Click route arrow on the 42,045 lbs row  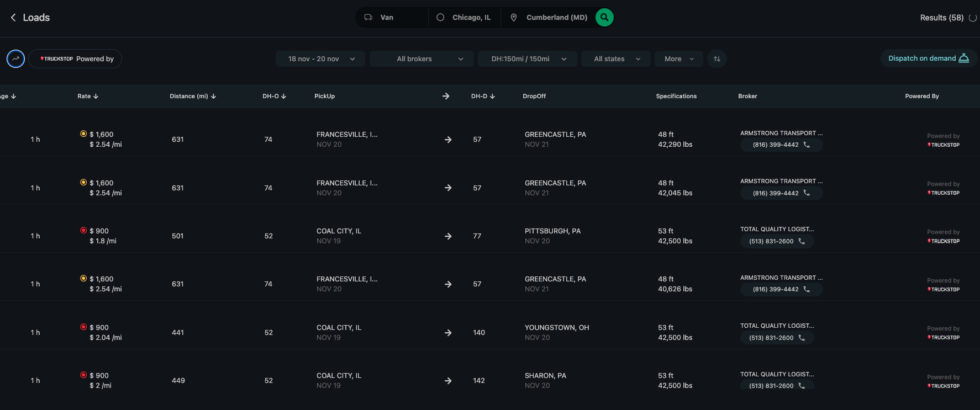(448, 188)
